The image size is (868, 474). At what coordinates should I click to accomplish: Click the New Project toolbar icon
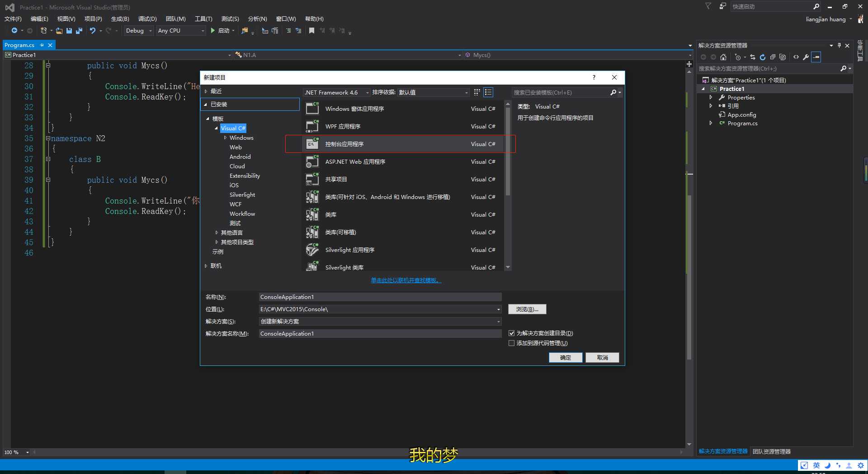43,30
